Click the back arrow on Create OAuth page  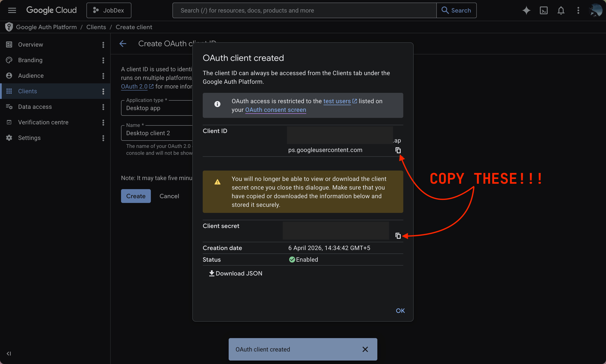coord(123,44)
